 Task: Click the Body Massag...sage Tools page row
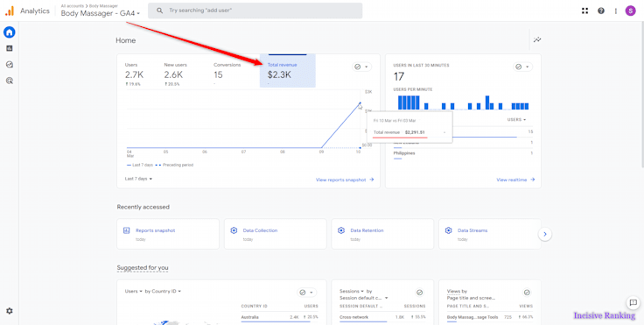coord(490,318)
